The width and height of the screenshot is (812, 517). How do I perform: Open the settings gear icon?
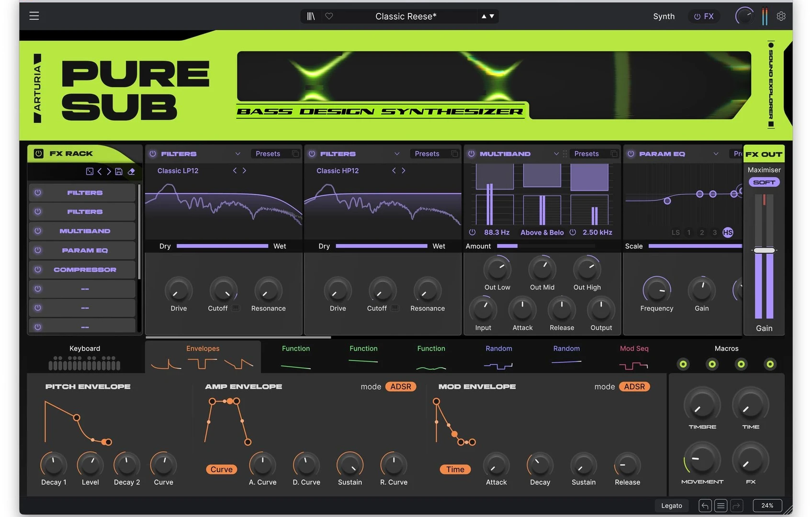(781, 16)
